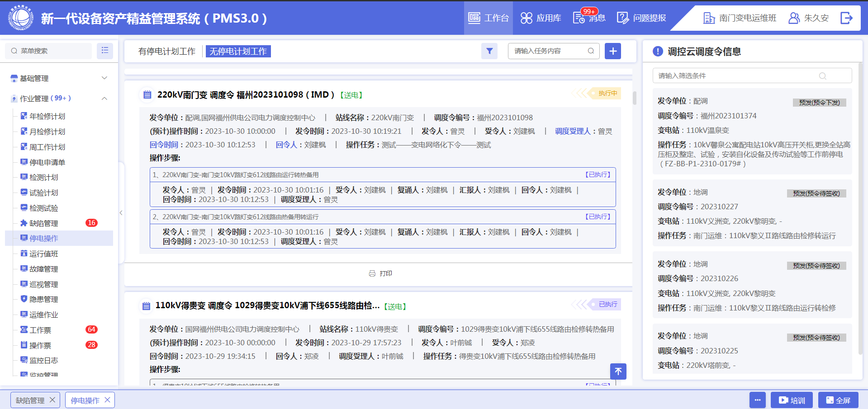Click the blue plus icon to add task
This screenshot has width=868, height=409.
[x=613, y=51]
